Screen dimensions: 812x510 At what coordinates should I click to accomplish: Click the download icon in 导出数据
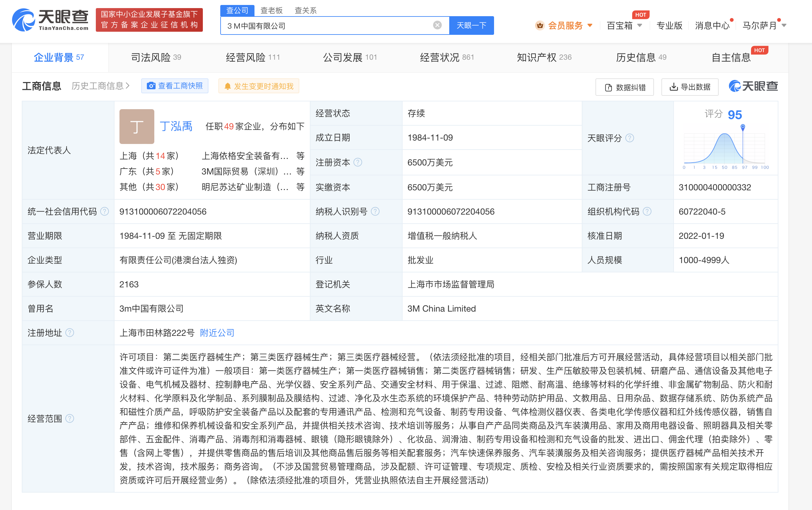(674, 87)
